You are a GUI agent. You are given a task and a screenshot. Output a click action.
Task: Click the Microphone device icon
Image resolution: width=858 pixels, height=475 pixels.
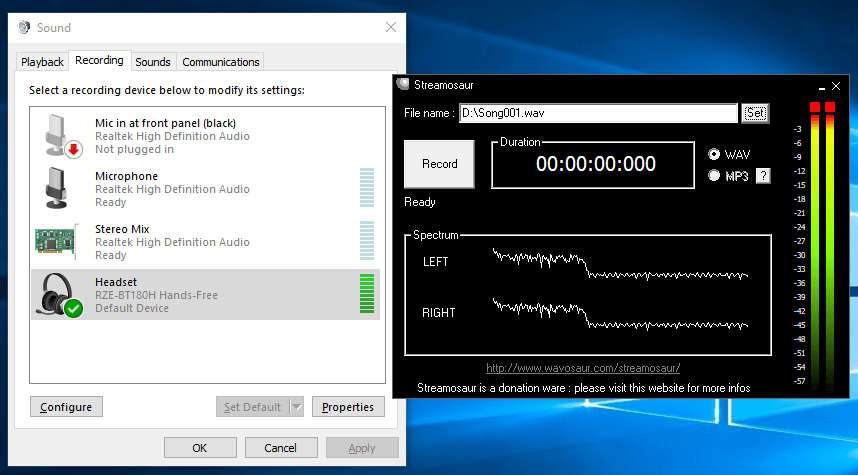pos(57,189)
